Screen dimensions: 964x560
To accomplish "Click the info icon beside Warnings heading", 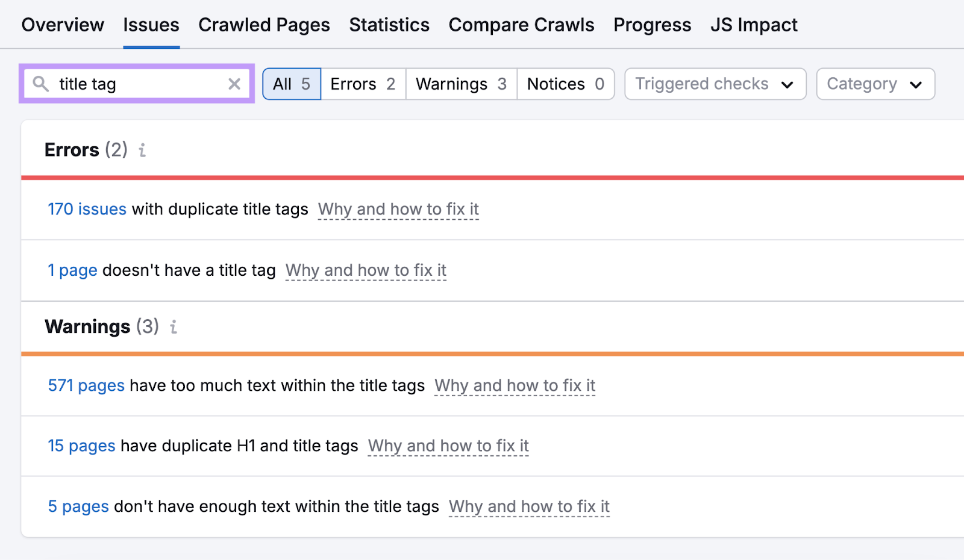I will pyautogui.click(x=173, y=327).
